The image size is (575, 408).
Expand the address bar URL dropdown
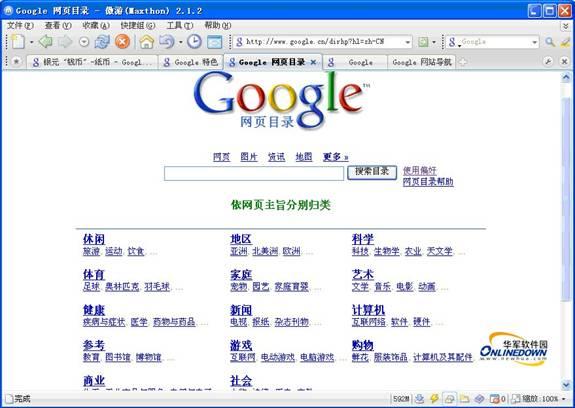(407, 42)
